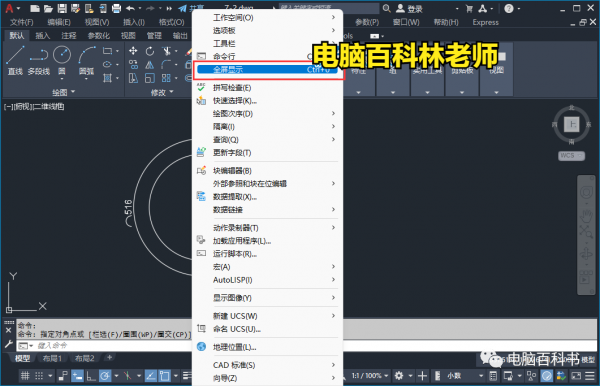Click the 共享 share button
The image size is (600, 386).
click(191, 8)
